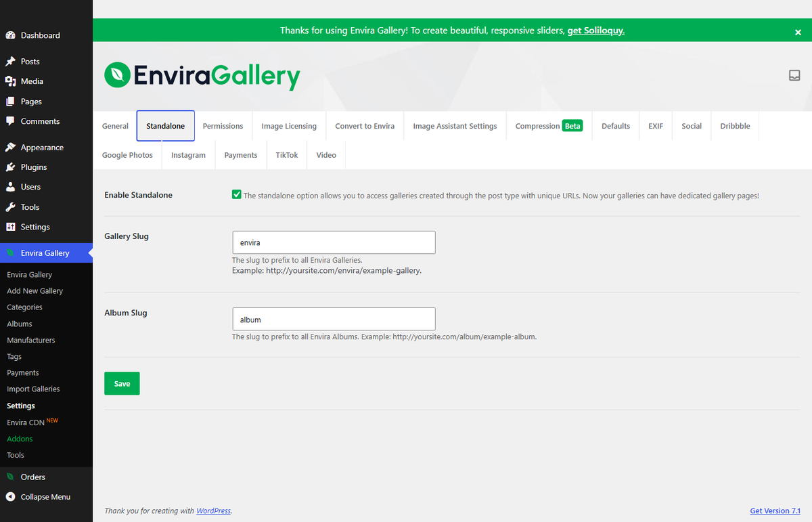The width and height of the screenshot is (812, 522).
Task: Open the WordPress footer link
Action: click(x=214, y=510)
